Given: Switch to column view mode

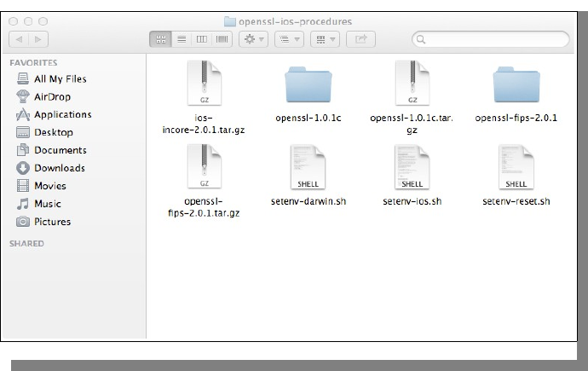Looking at the screenshot, I should tap(202, 39).
